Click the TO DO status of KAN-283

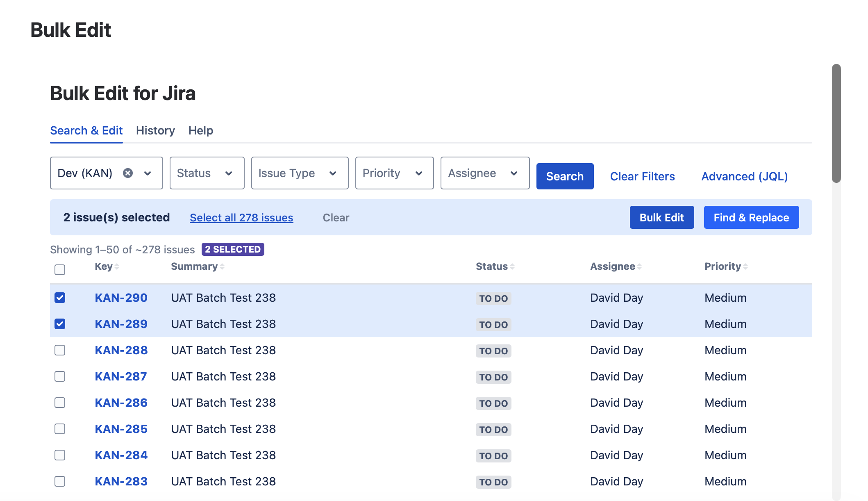coord(493,482)
